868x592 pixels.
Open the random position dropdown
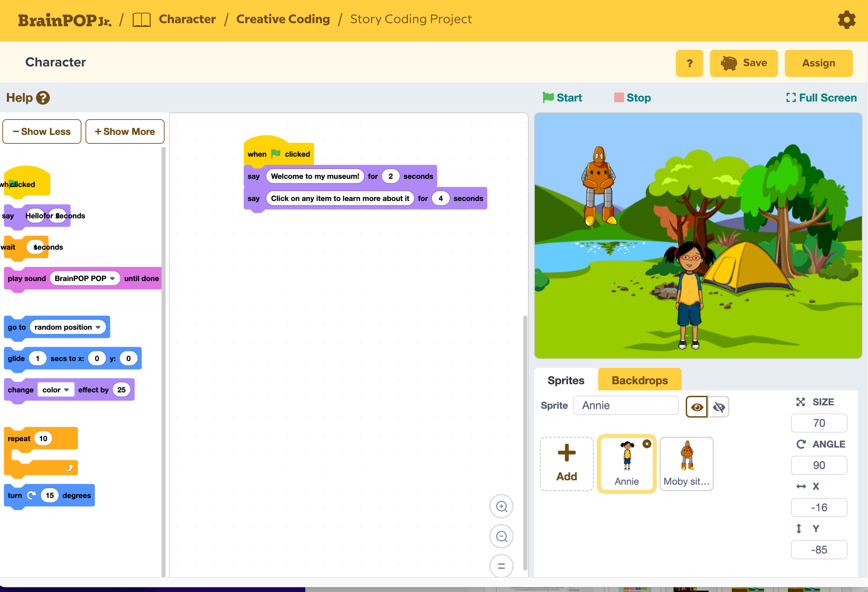67,327
